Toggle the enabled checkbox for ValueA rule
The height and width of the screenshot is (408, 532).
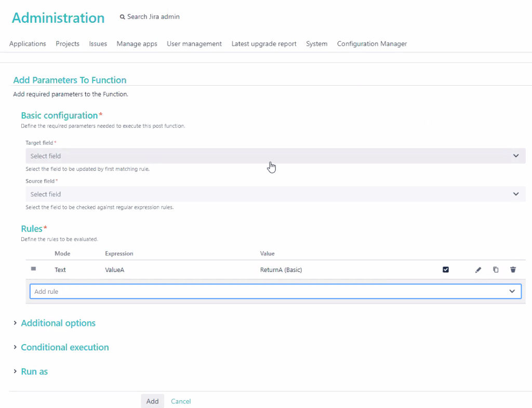[x=445, y=270]
